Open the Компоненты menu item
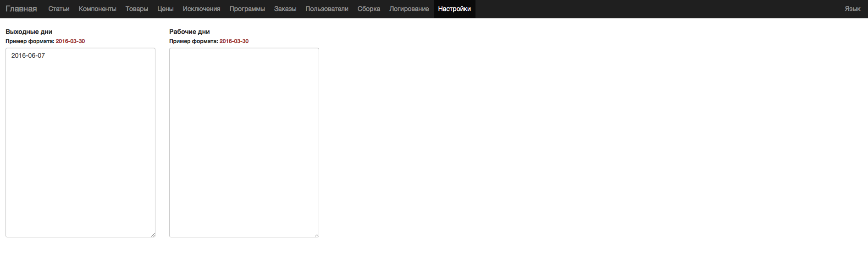Screen dimensions: 868x253 (97, 9)
